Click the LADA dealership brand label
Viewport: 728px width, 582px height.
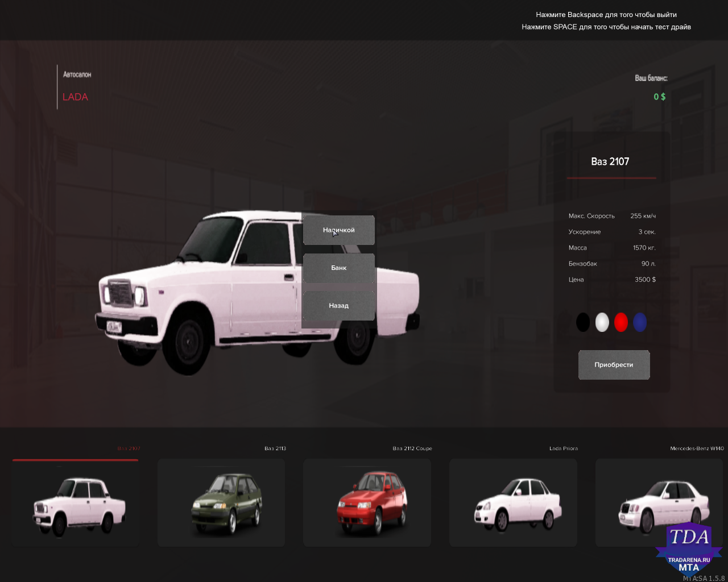[75, 97]
